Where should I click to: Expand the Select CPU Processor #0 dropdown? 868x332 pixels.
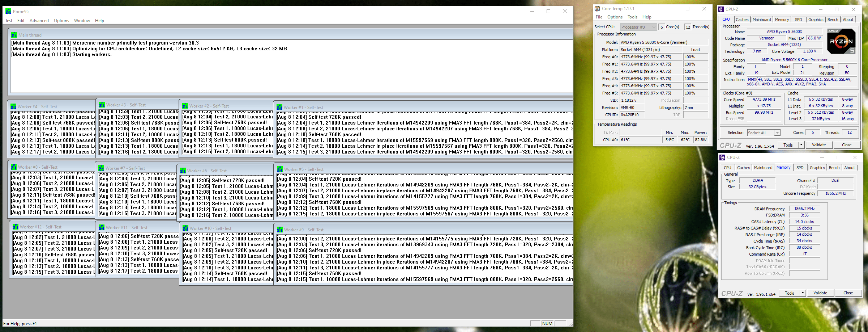click(x=639, y=27)
